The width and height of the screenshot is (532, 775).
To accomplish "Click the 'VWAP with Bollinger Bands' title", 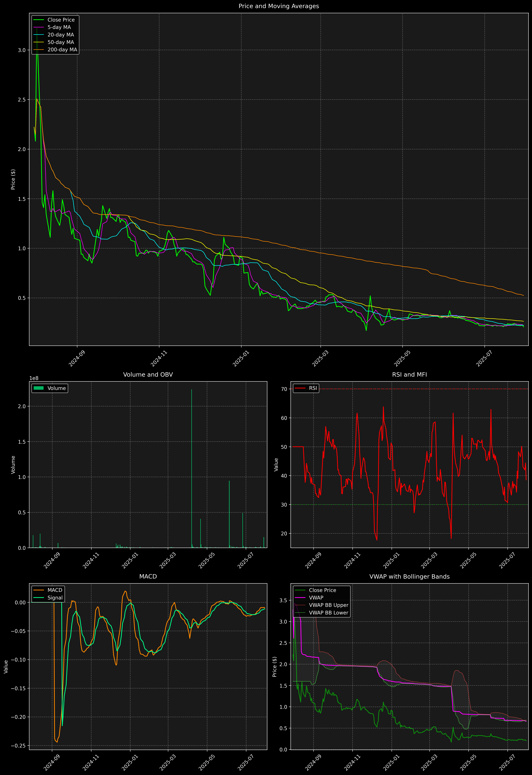I will pyautogui.click(x=409, y=577).
